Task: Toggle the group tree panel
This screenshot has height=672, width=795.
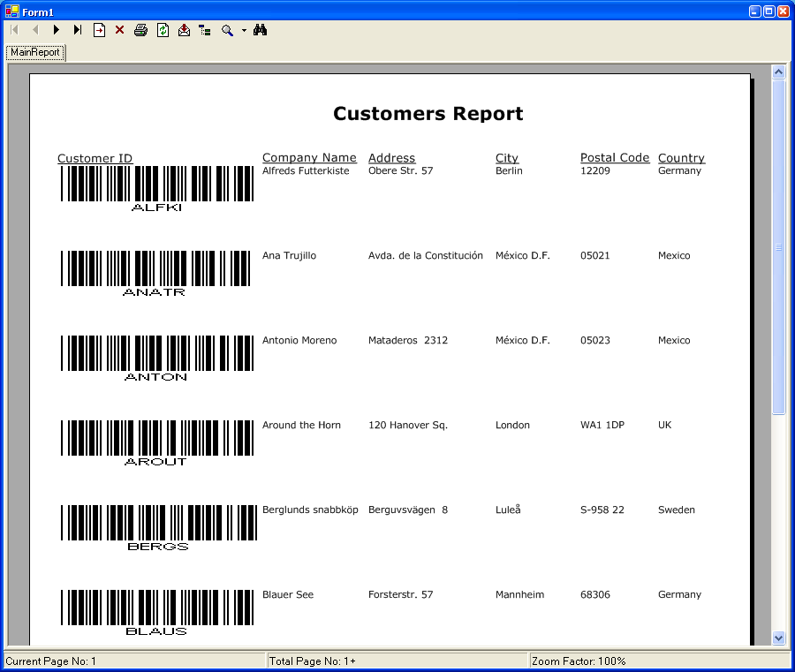Action: (x=205, y=30)
